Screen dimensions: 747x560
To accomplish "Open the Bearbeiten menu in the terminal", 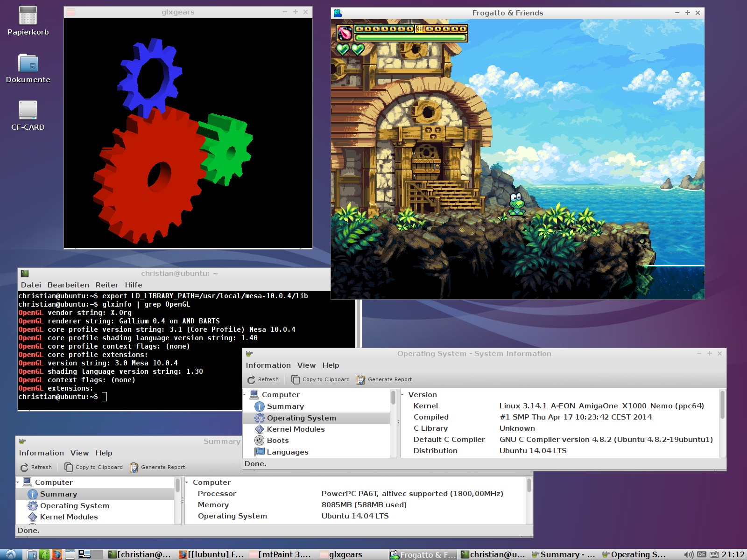I will (68, 285).
